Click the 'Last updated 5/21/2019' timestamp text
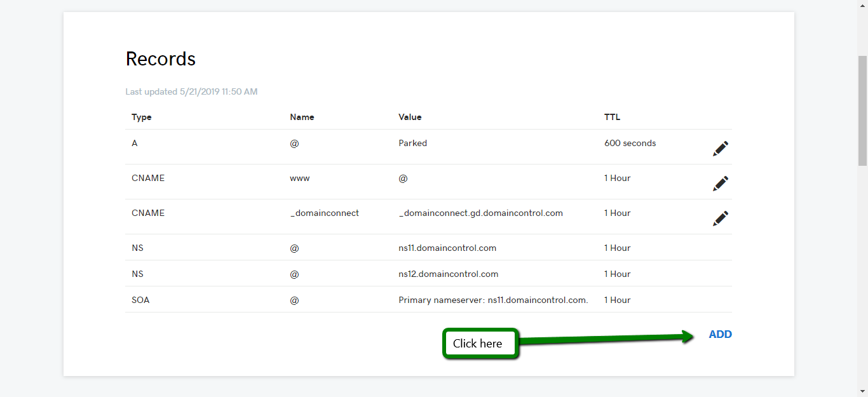The width and height of the screenshot is (868, 397). pos(191,91)
